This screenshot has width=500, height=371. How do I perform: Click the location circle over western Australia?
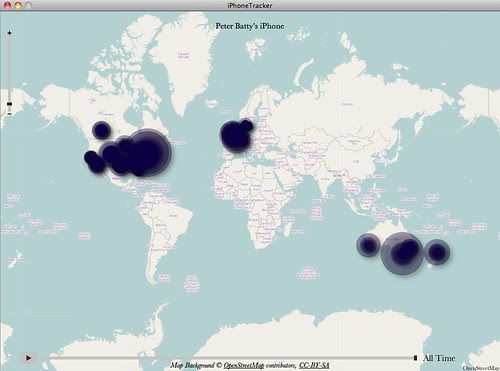[368, 245]
